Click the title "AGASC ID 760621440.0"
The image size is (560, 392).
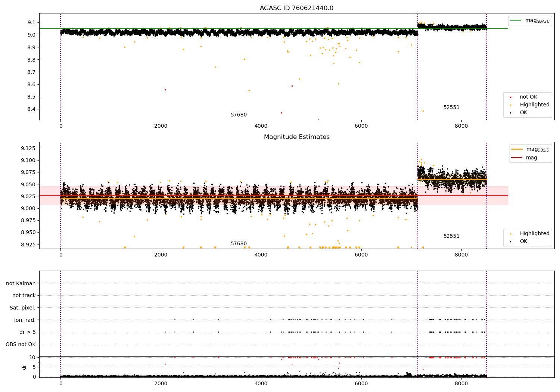(296, 8)
